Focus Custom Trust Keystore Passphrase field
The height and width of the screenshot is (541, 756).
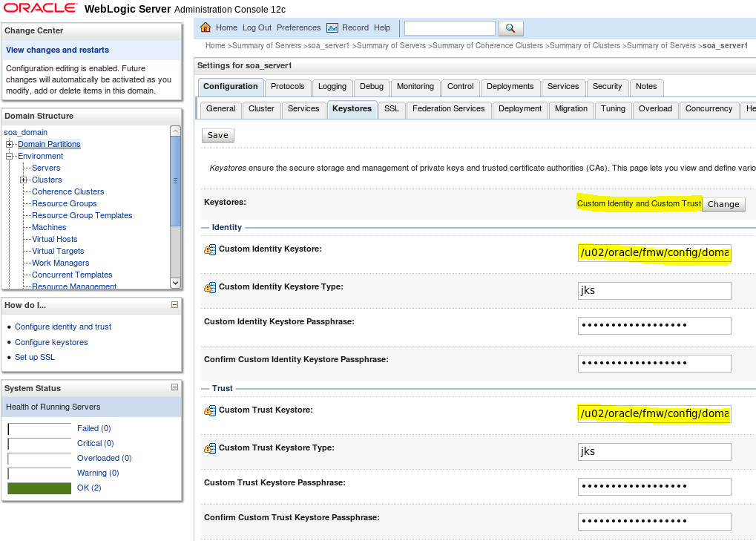(654, 487)
